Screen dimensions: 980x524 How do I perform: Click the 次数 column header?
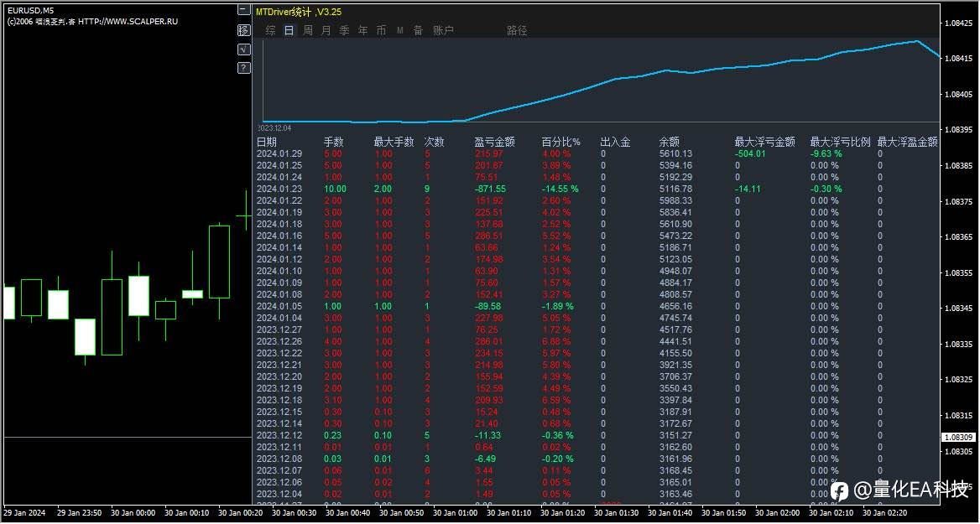[x=435, y=142]
